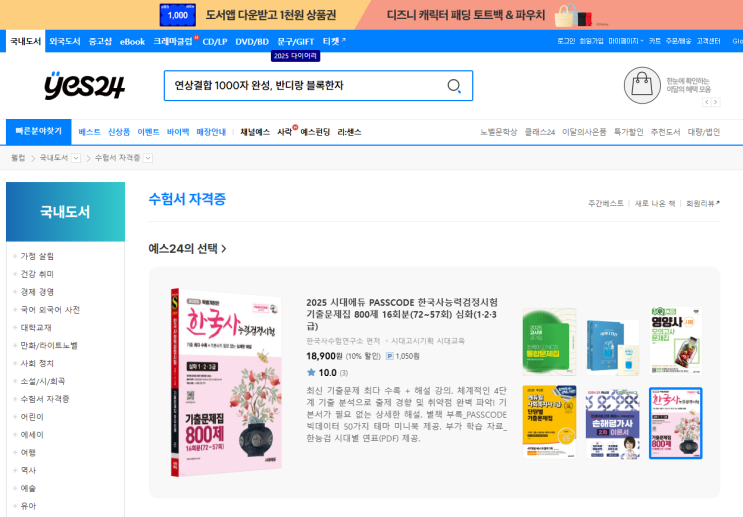Open 주간베스트 link
Image resolution: width=743 pixels, height=517 pixels.
606,203
